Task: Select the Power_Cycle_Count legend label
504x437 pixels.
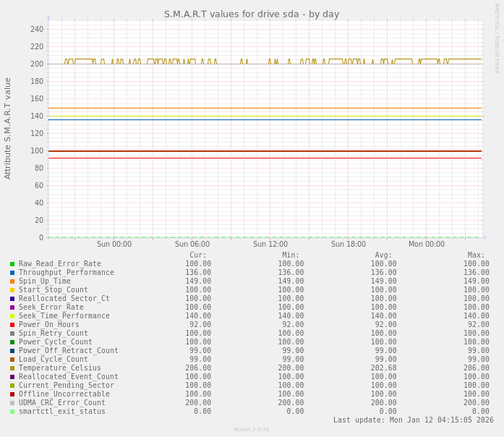Action: (x=56, y=341)
